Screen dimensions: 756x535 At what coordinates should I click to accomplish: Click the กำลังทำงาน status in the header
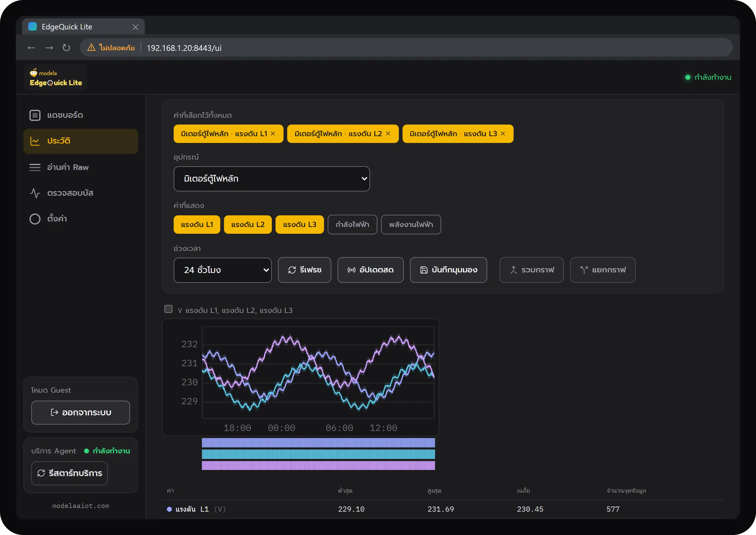(x=708, y=77)
